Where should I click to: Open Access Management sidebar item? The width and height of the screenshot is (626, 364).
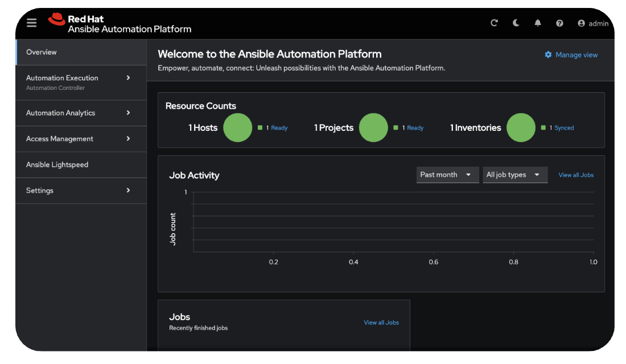81,139
